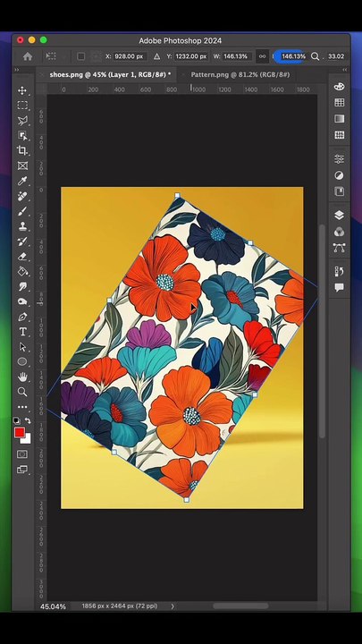Screen dimensions: 362x644
Task: Open the Channels panel
Action: [x=339, y=232]
